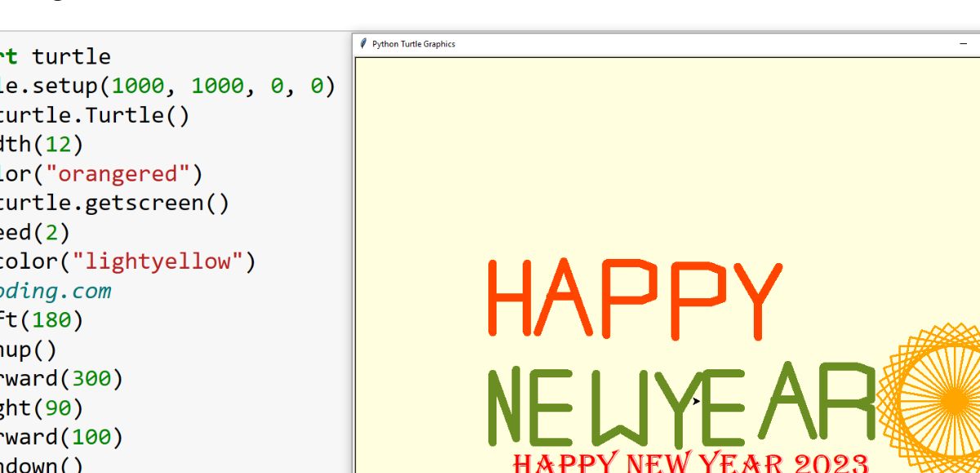Minimize the Python Turtle Graphics window
This screenshot has height=473, width=980.
click(x=963, y=44)
